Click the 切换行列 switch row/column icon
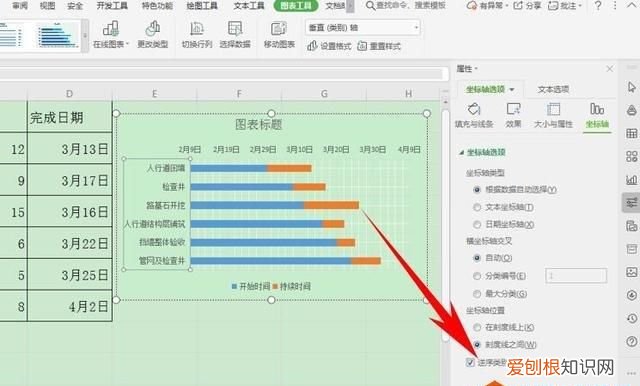The image size is (640, 386). pyautogui.click(x=197, y=29)
